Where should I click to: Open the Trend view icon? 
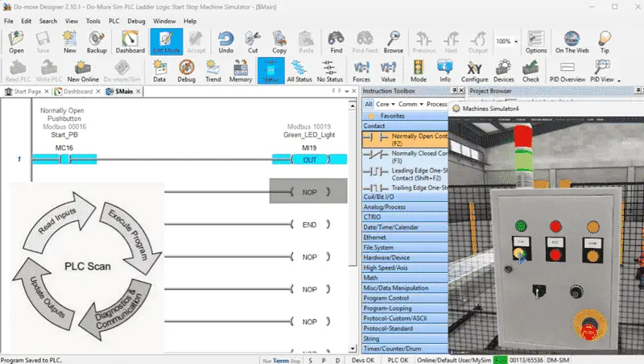pos(213,71)
